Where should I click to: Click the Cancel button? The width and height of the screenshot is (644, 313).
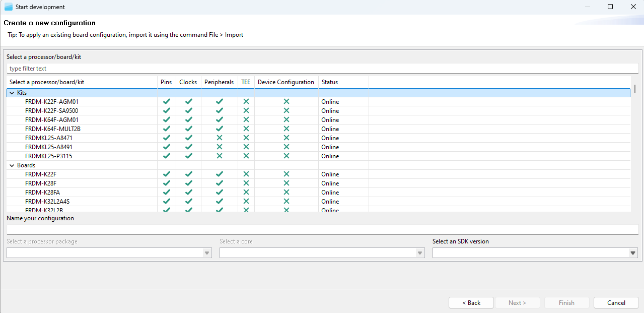tap(616, 302)
